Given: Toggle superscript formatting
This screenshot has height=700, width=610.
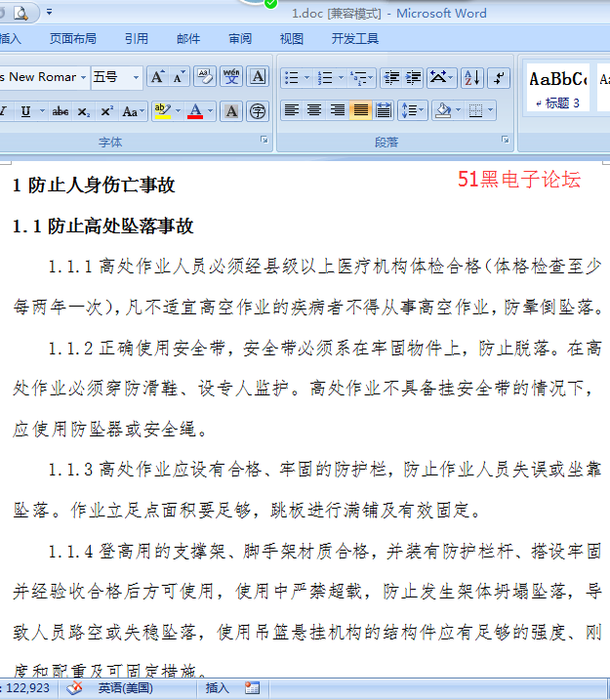Looking at the screenshot, I should (106, 111).
